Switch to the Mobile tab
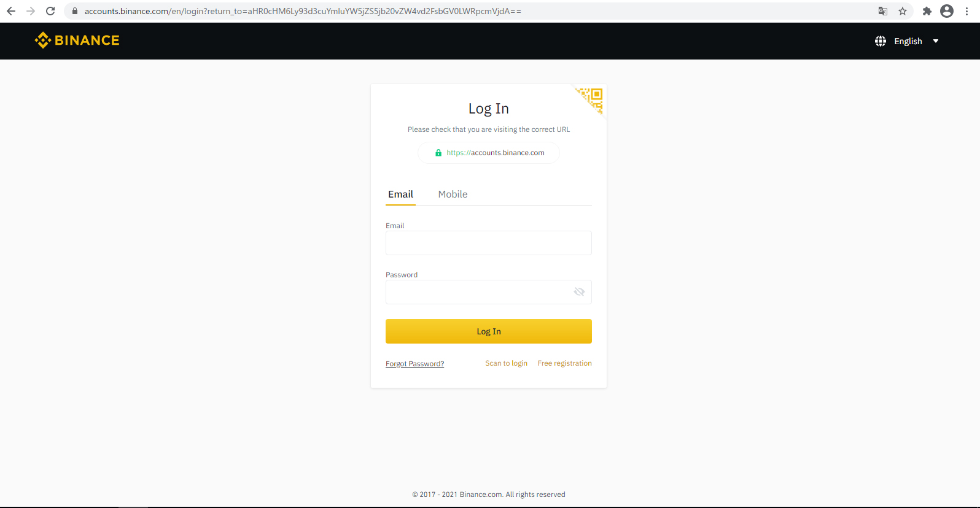 (453, 194)
